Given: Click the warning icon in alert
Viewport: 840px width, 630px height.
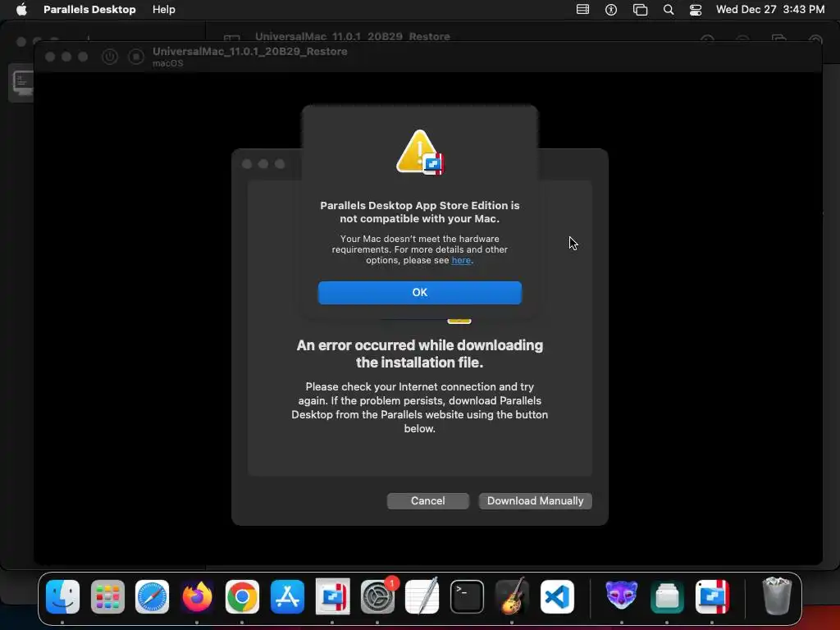Looking at the screenshot, I should (419, 152).
